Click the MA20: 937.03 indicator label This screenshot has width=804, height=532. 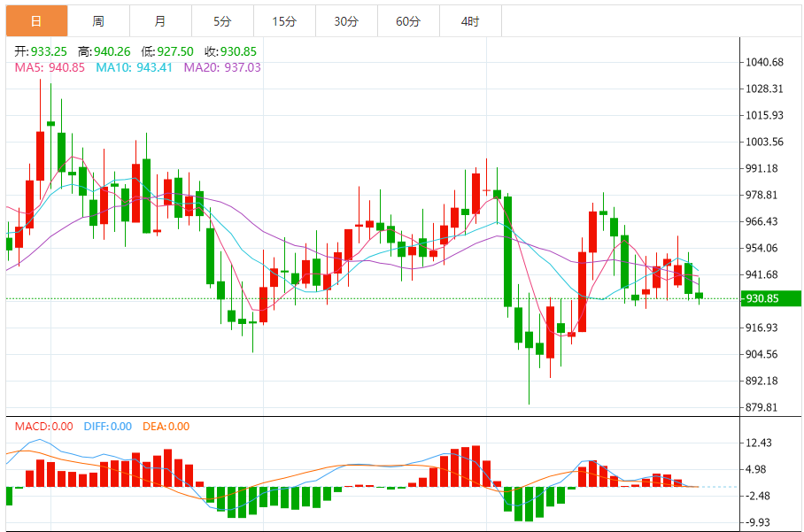click(x=222, y=67)
